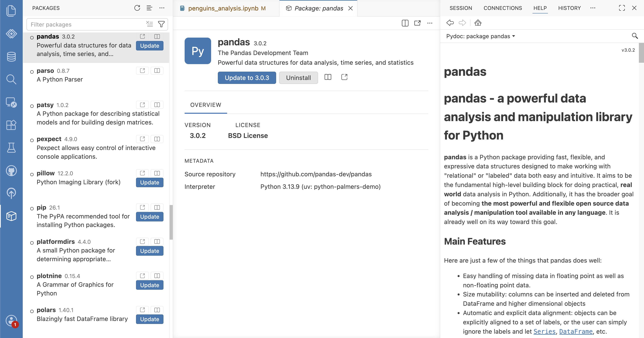Switch to the HISTORY tab
The image size is (644, 338).
point(569,8)
